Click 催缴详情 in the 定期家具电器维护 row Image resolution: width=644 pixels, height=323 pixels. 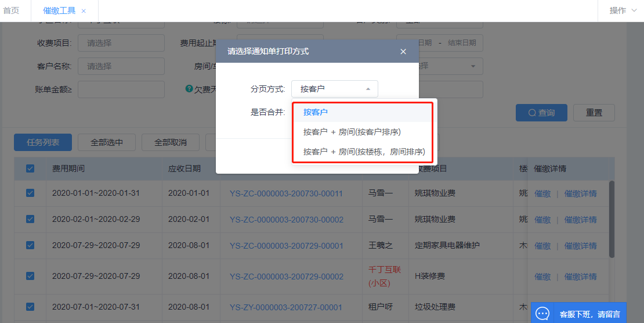(x=580, y=246)
